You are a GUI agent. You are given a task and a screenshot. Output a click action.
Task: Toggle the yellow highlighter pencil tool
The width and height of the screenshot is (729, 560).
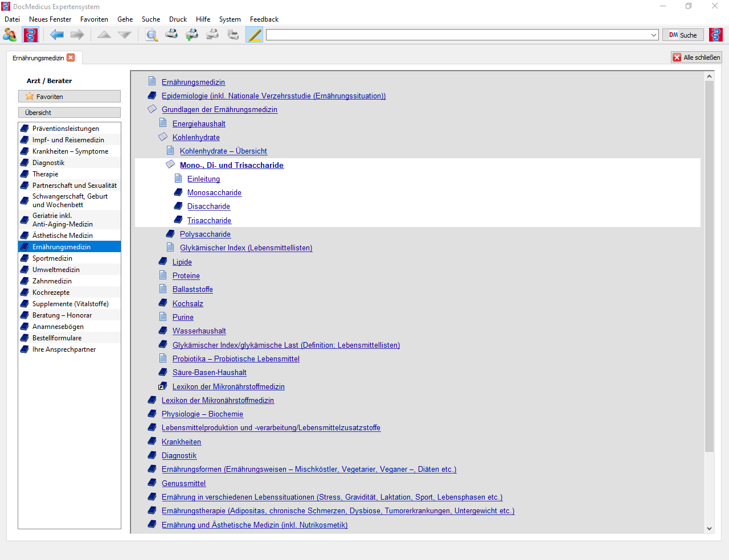click(x=254, y=35)
